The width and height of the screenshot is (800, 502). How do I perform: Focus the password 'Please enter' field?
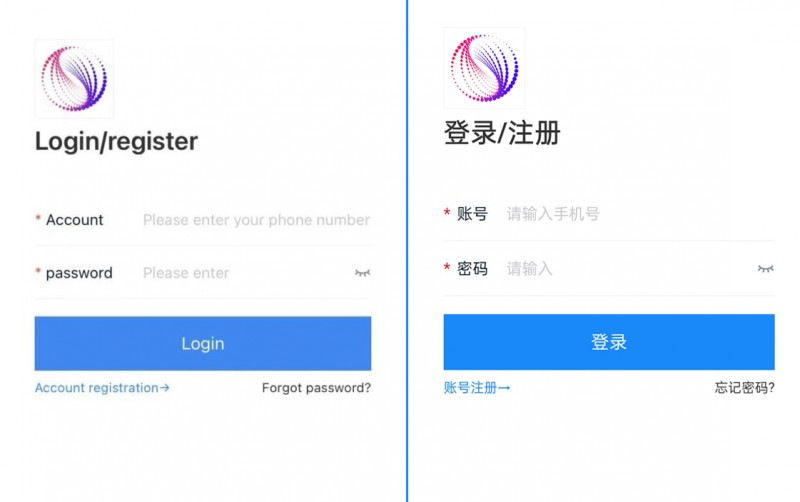[246, 273]
